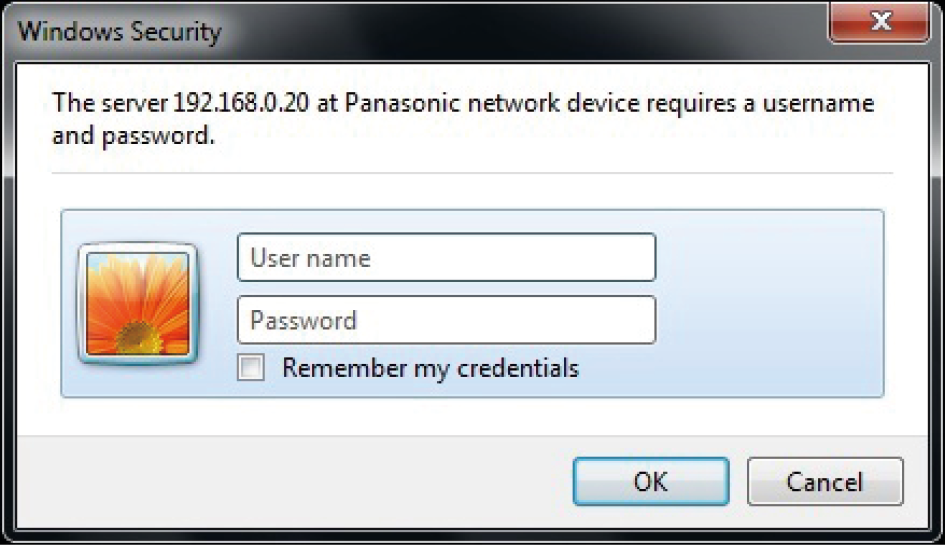This screenshot has height=560, width=945.
Task: Click the "Remember my credentials" label text
Action: 430,368
